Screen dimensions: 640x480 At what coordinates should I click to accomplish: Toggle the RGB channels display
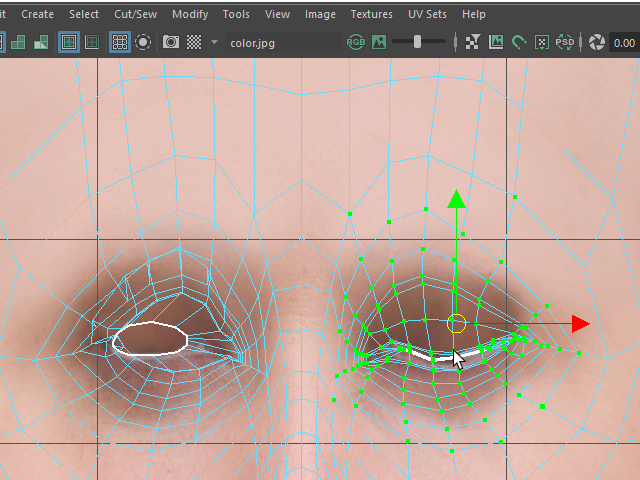(355, 42)
